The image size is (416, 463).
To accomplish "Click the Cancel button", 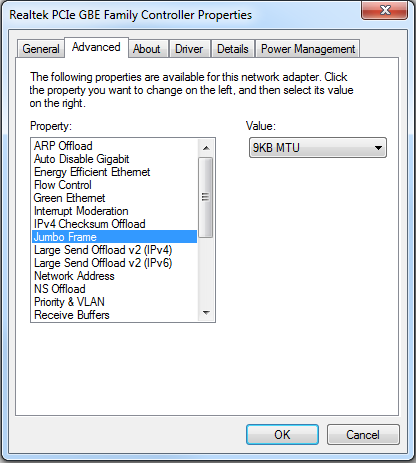I will point(363,434).
